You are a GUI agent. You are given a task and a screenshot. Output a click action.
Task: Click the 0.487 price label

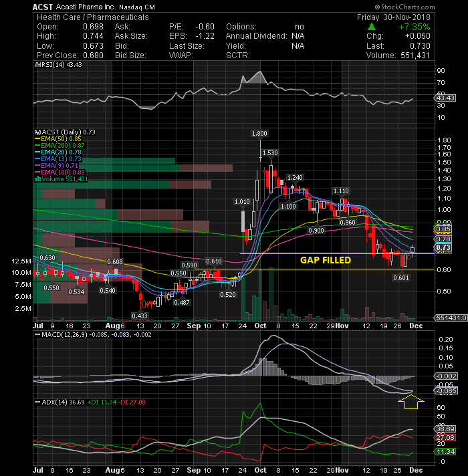click(182, 302)
